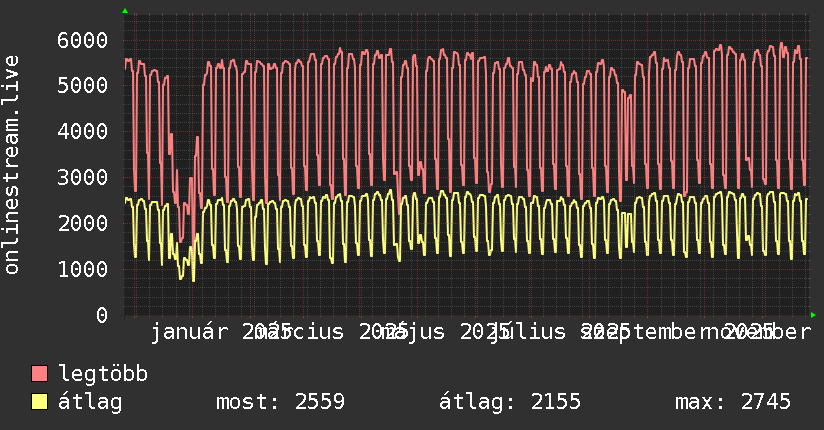Click the green arrow at x-axis right end
The image size is (824, 430).
point(814,315)
